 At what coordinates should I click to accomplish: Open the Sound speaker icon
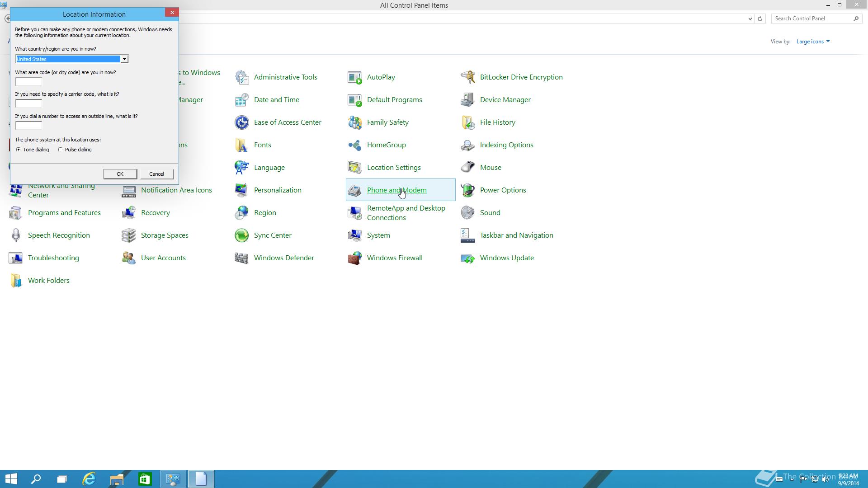(x=468, y=213)
